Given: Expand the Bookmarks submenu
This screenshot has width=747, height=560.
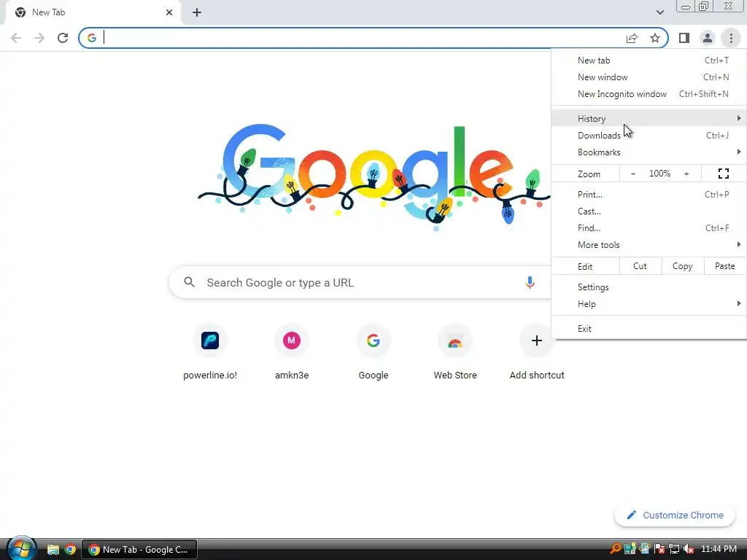Looking at the screenshot, I should [649, 152].
